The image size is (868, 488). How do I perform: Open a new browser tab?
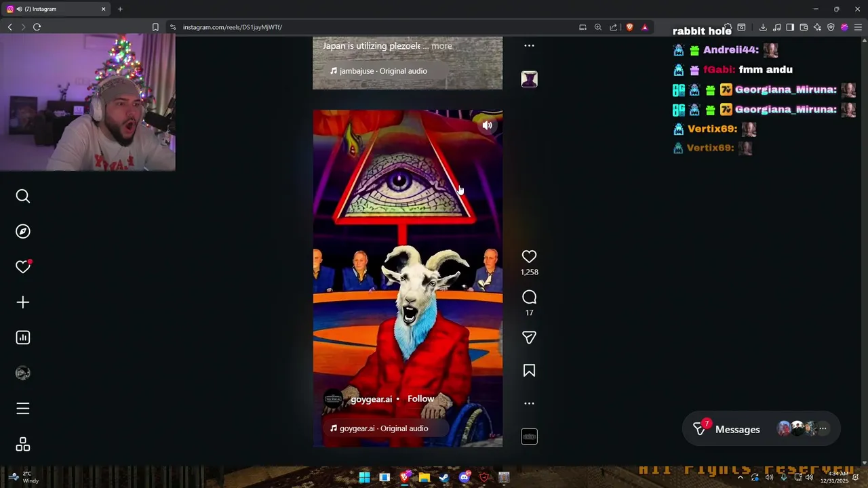pos(120,9)
